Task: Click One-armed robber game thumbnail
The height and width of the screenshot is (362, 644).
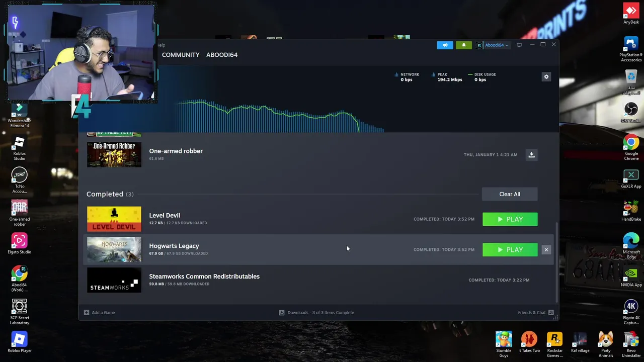Action: (114, 154)
